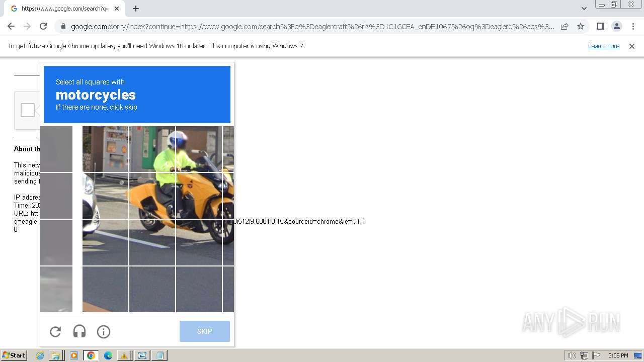Image resolution: width=644 pixels, height=362 pixels.
Task: Click the SKIP button in captcha
Action: 205,331
